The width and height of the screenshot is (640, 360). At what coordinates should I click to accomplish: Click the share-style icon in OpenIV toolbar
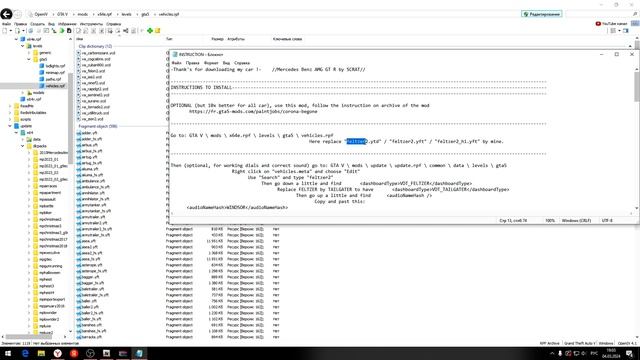pos(126,31)
